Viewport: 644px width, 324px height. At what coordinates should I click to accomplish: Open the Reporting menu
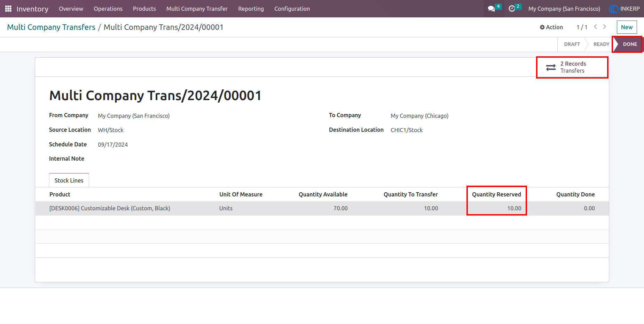(251, 9)
